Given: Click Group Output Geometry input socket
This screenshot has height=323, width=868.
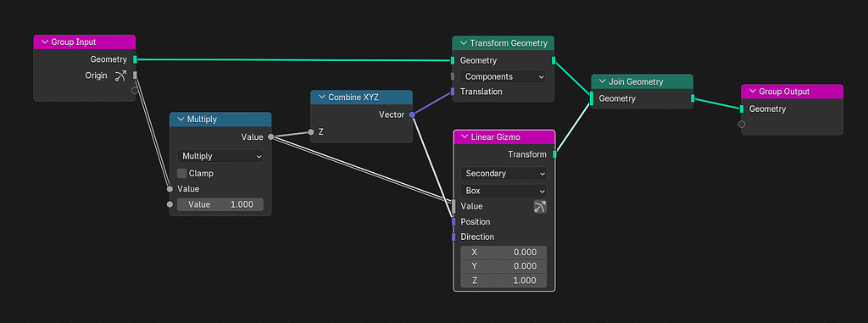Looking at the screenshot, I should click(x=742, y=109).
